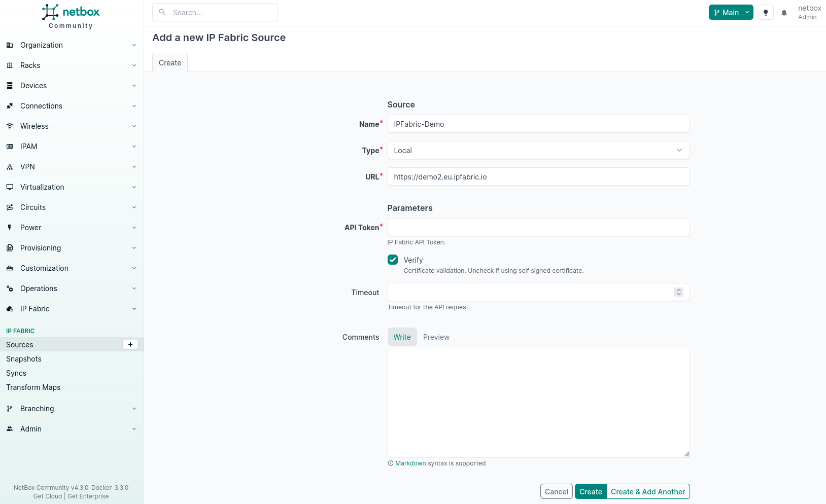Click the Wireless sidebar icon
Screen dimensions: 826x504
pos(10,126)
